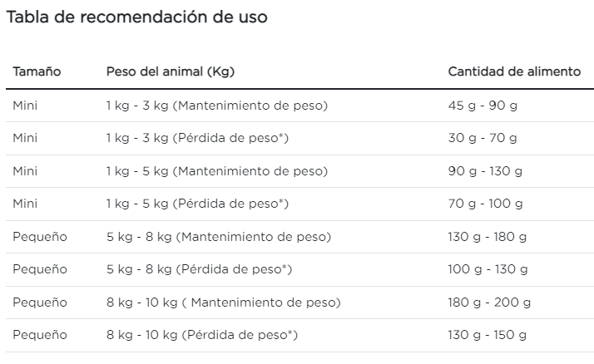Image resolution: width=594 pixels, height=364 pixels.
Task: Choose the "130 g - 150 g" cell
Action: (x=488, y=335)
